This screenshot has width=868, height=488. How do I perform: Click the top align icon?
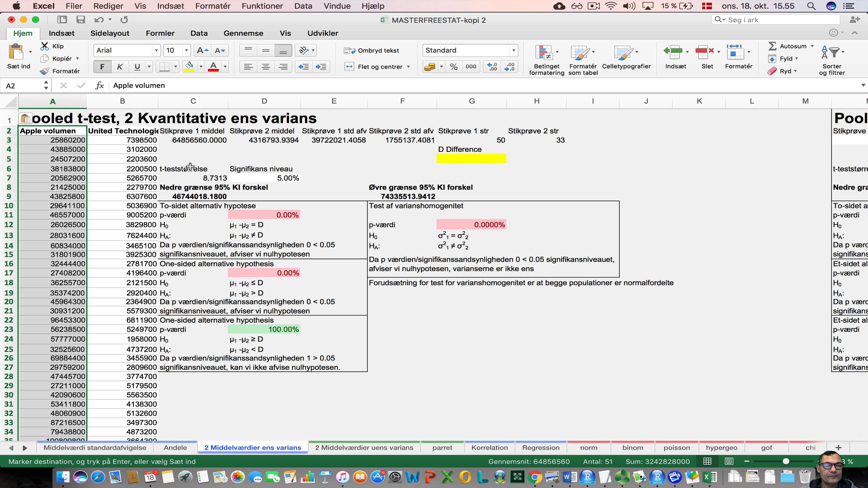[x=248, y=50]
